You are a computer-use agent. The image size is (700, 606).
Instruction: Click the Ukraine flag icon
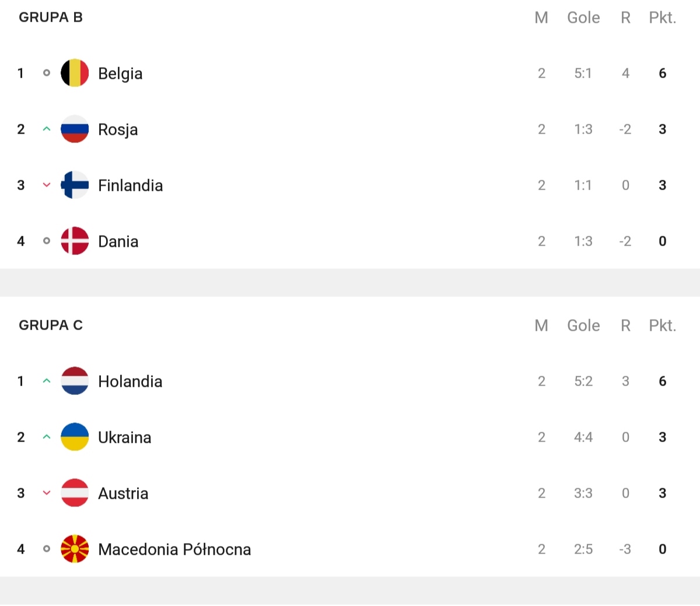point(75,437)
